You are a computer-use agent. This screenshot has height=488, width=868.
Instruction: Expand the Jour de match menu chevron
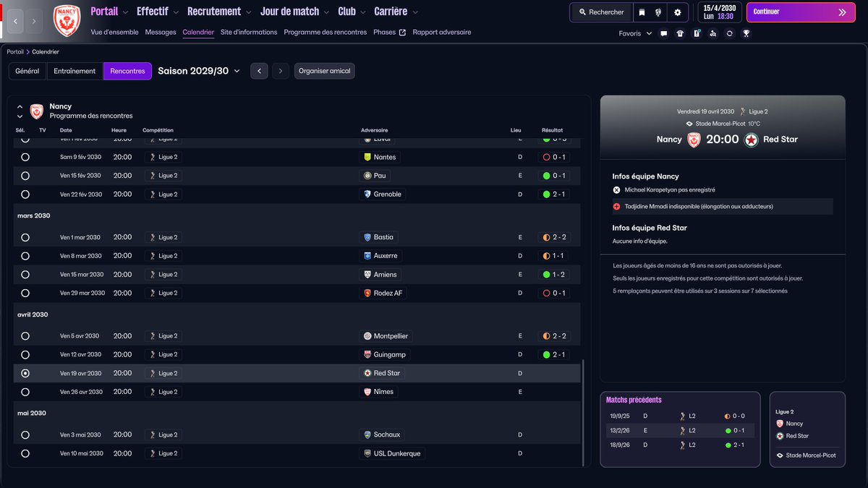328,12
